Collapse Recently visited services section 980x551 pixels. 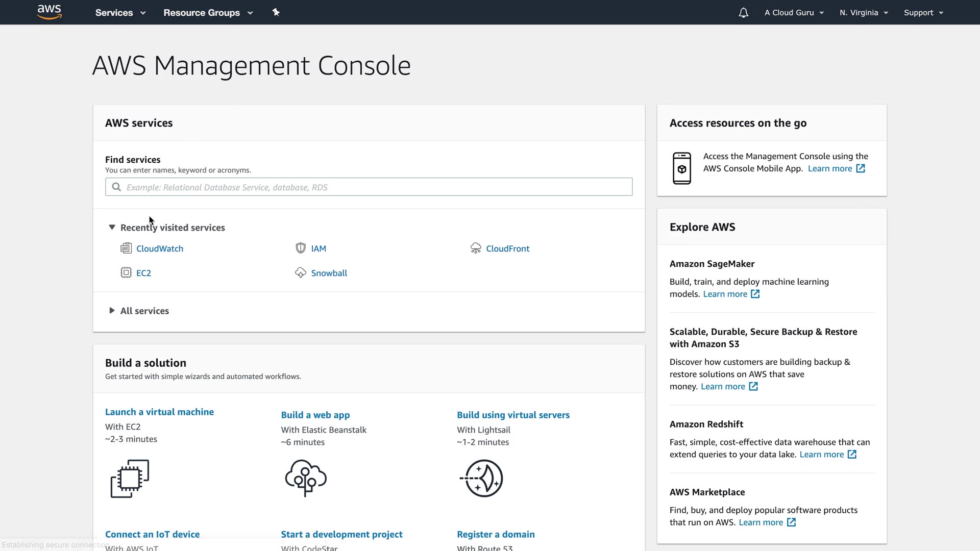click(x=112, y=228)
